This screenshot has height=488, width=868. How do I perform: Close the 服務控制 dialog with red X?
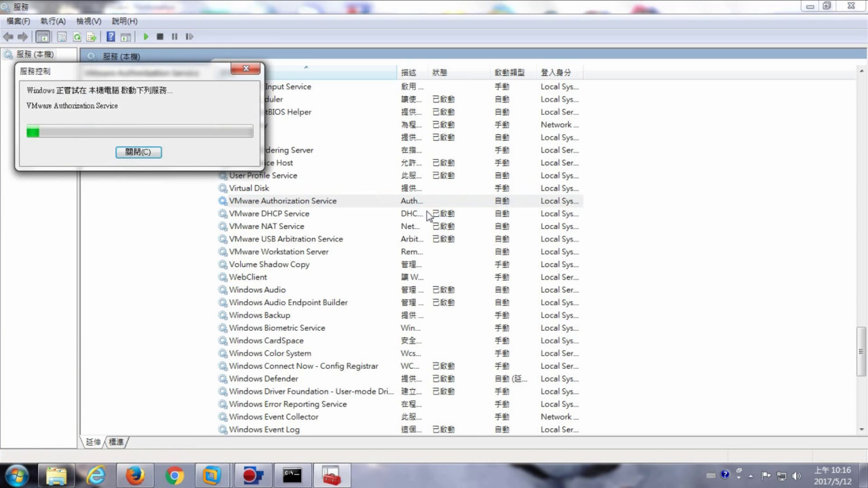[245, 68]
